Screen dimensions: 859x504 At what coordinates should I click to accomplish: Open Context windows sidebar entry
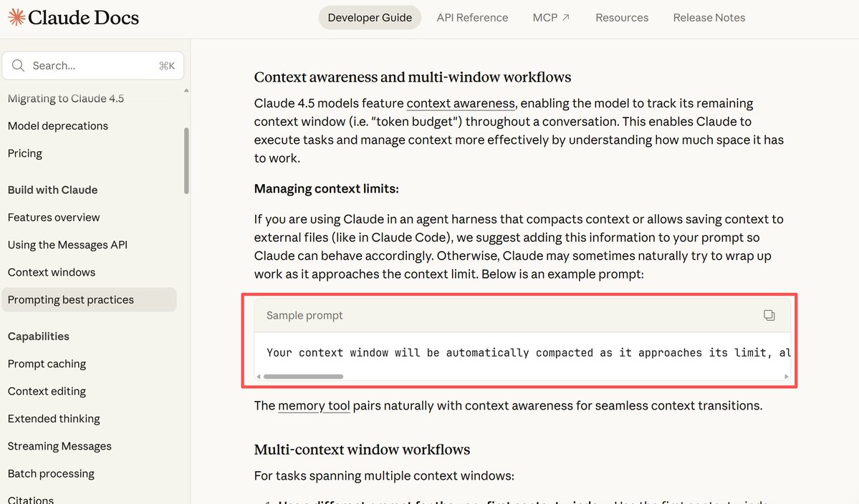coord(52,272)
